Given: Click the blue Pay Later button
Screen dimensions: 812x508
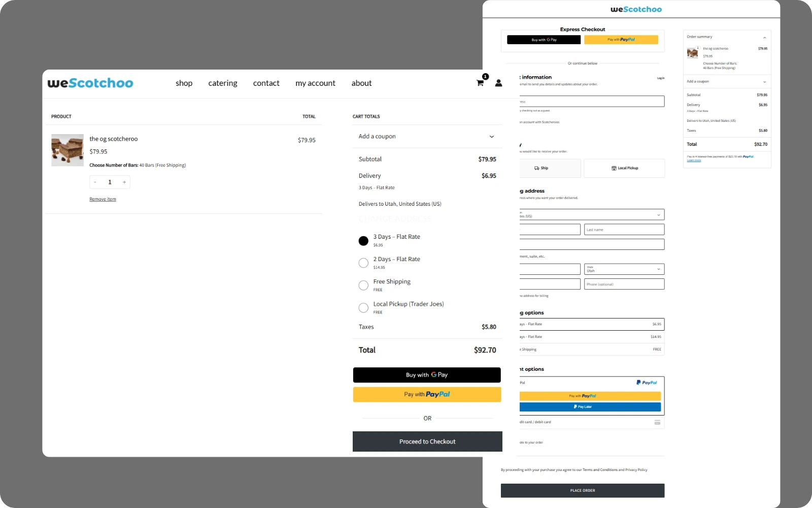Looking at the screenshot, I should (x=590, y=407).
